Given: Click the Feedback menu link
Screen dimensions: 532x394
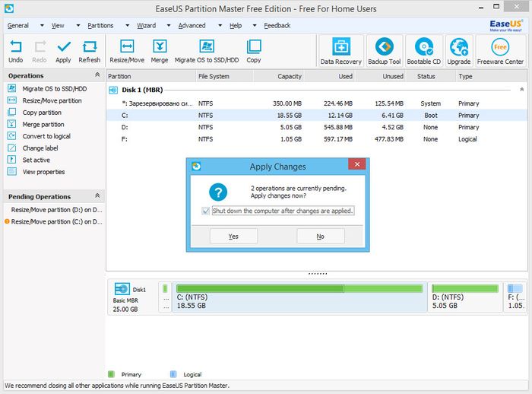Looking at the screenshot, I should pos(277,25).
